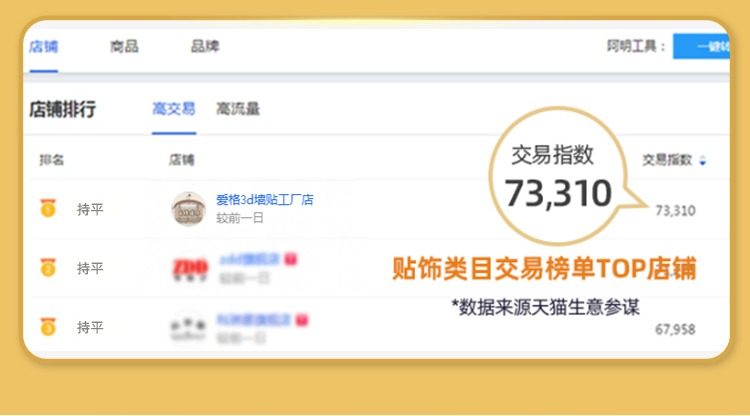750x416 pixels.
Task: Select the 高流量 ranking tab
Action: [238, 109]
